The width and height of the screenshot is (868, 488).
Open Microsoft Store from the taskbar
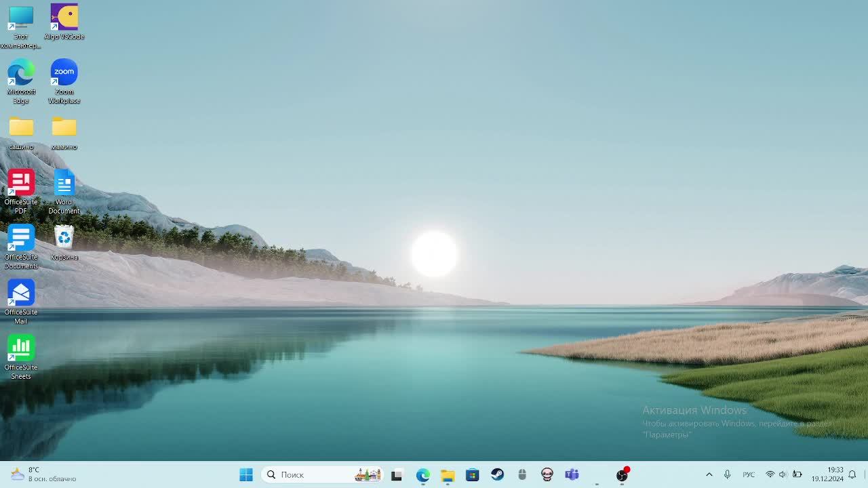[473, 475]
